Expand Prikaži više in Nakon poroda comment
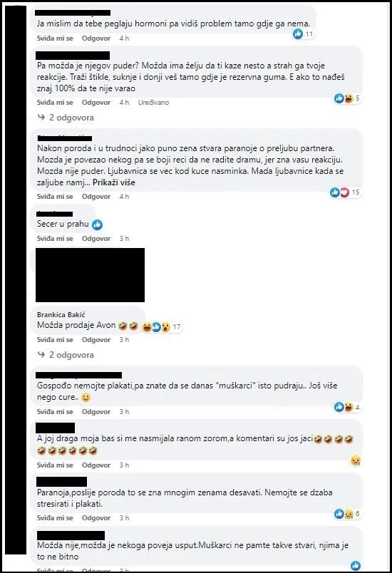This screenshot has height=573, width=392. (x=113, y=182)
